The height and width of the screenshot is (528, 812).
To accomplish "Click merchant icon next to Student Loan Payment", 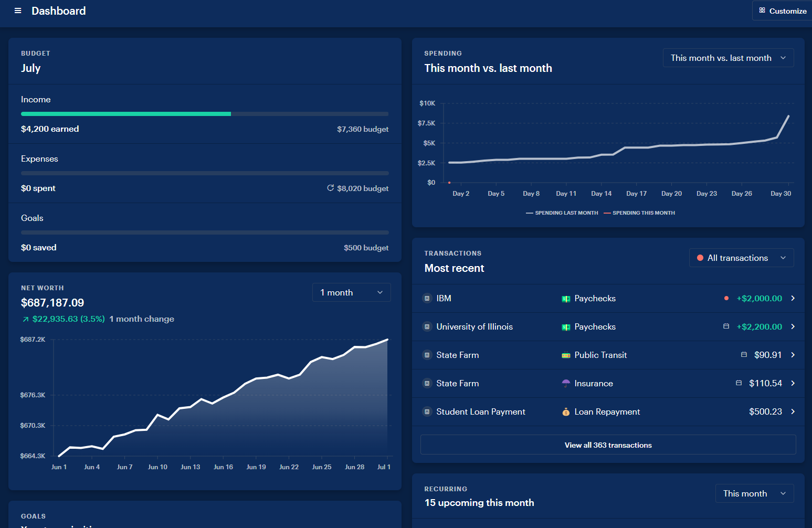I will [427, 411].
